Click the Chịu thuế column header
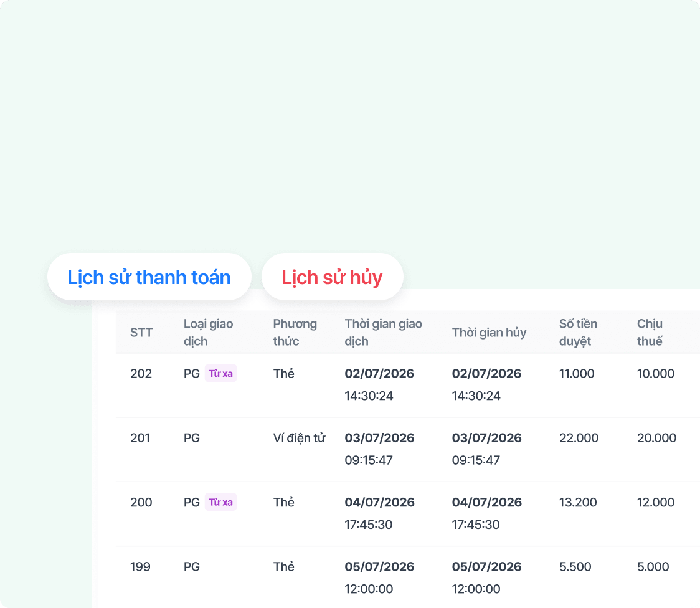The height and width of the screenshot is (608, 700). click(x=650, y=332)
